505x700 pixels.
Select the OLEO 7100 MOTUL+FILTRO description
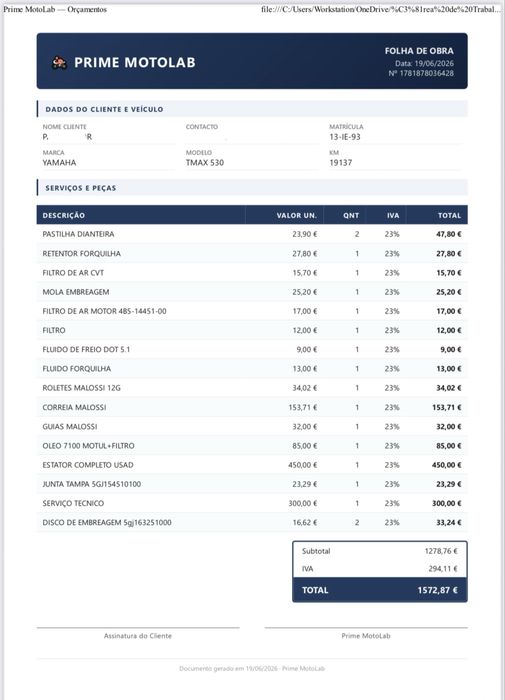[x=88, y=446]
